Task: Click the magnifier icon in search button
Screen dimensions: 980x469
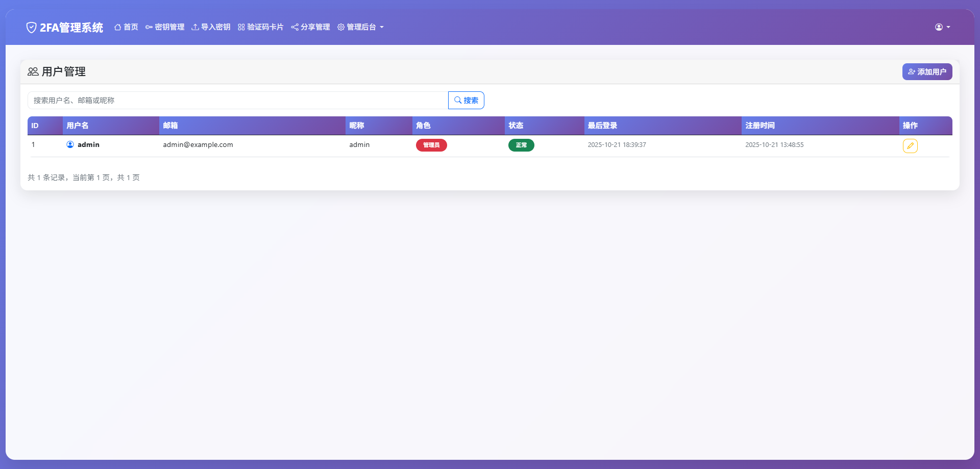Action: [458, 100]
